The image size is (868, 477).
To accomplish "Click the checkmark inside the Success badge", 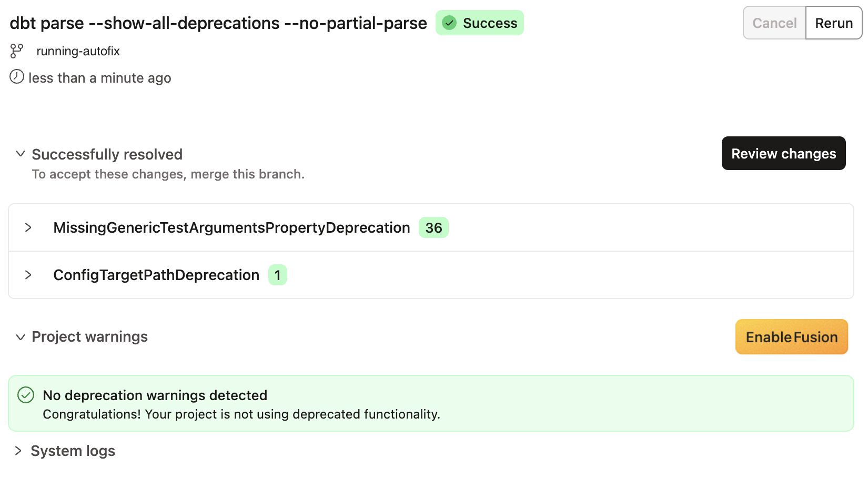I will coord(450,23).
